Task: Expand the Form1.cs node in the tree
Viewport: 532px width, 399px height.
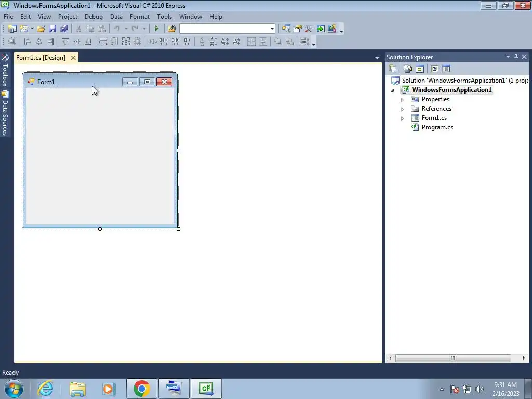Action: pos(403,118)
